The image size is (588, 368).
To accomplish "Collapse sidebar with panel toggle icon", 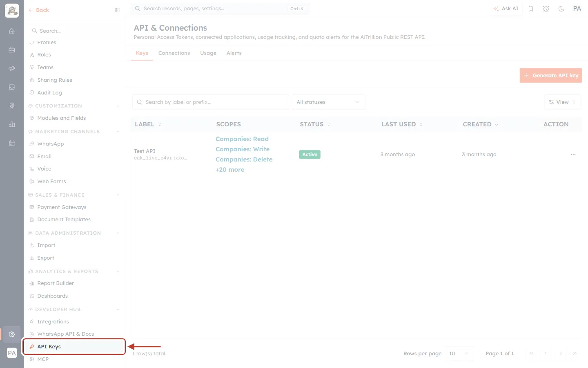I will coord(117,10).
